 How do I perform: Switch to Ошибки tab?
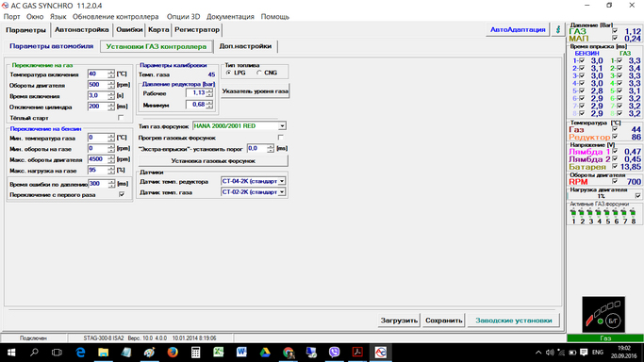click(129, 29)
